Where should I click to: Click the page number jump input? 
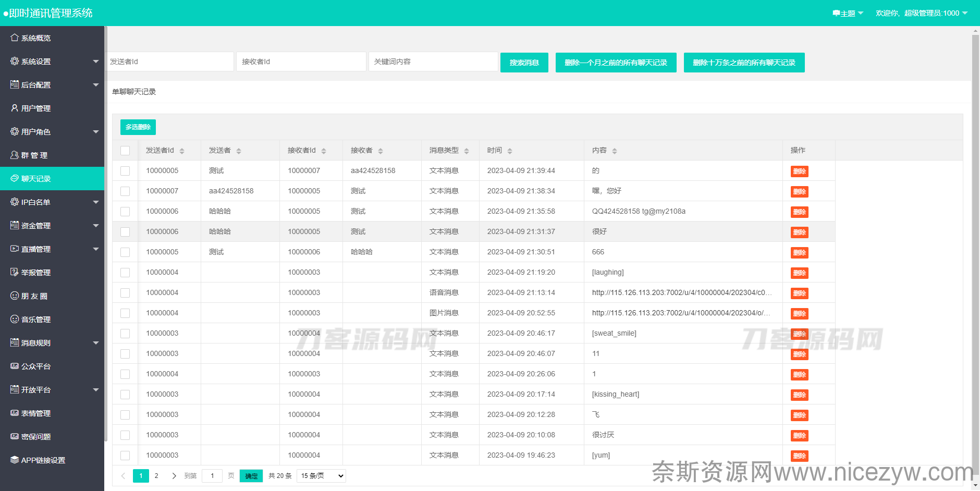coord(212,476)
